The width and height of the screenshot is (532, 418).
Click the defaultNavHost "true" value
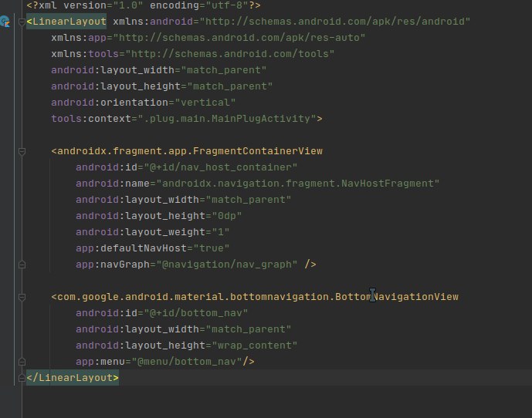click(212, 248)
